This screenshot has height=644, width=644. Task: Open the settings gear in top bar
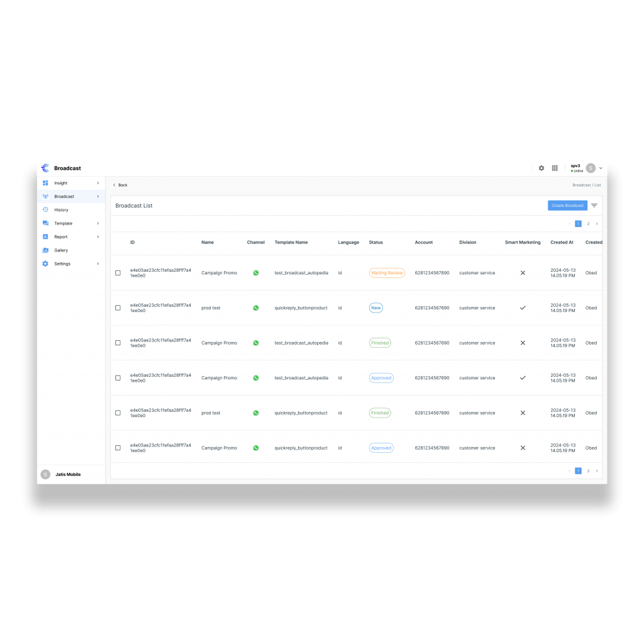(x=541, y=169)
